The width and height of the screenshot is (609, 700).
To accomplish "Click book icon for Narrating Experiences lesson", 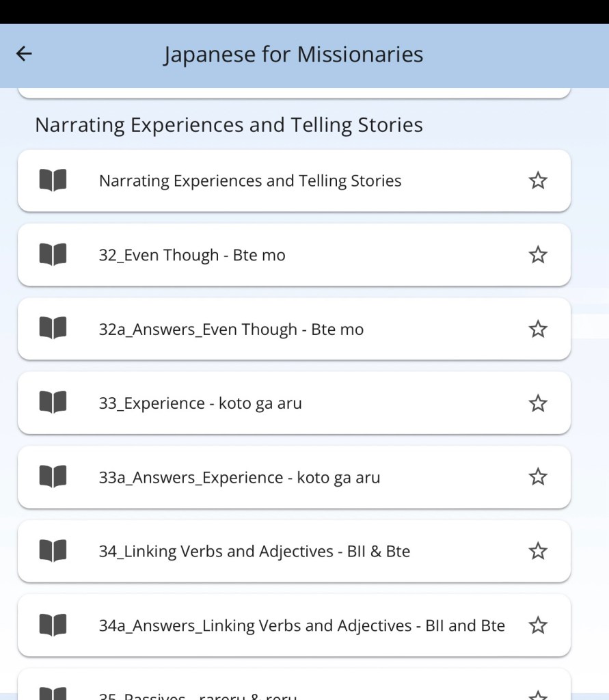I will pos(53,180).
